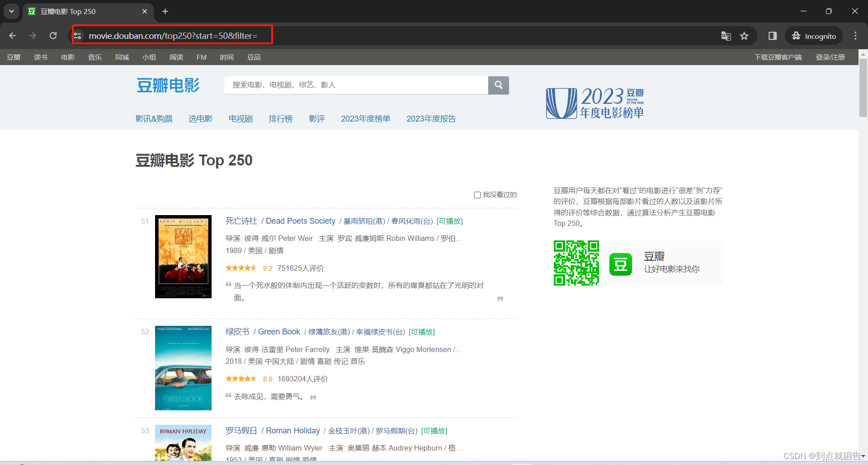
Task: Open Google Translate icon in address bar
Action: [726, 36]
